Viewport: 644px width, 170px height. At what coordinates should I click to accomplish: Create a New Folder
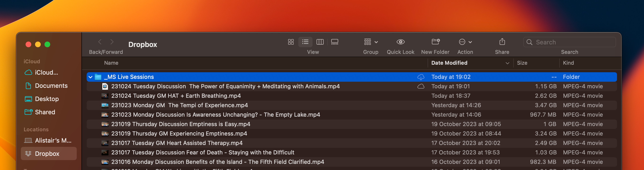435,42
